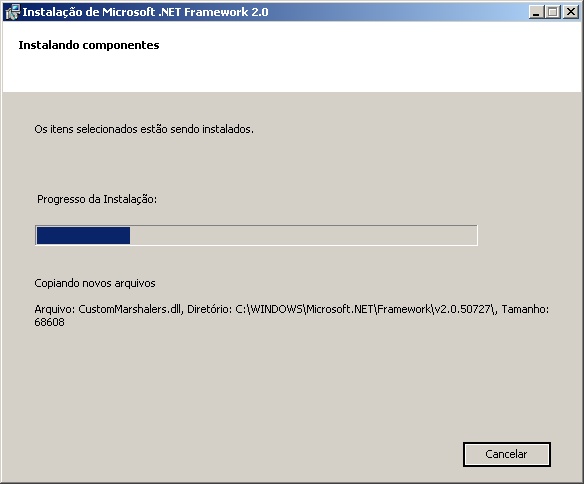Screen dimensions: 584x484
Task: Click the title text Instalação de Microsoft .NET Framework 2.0
Action: pyautogui.click(x=145, y=12)
